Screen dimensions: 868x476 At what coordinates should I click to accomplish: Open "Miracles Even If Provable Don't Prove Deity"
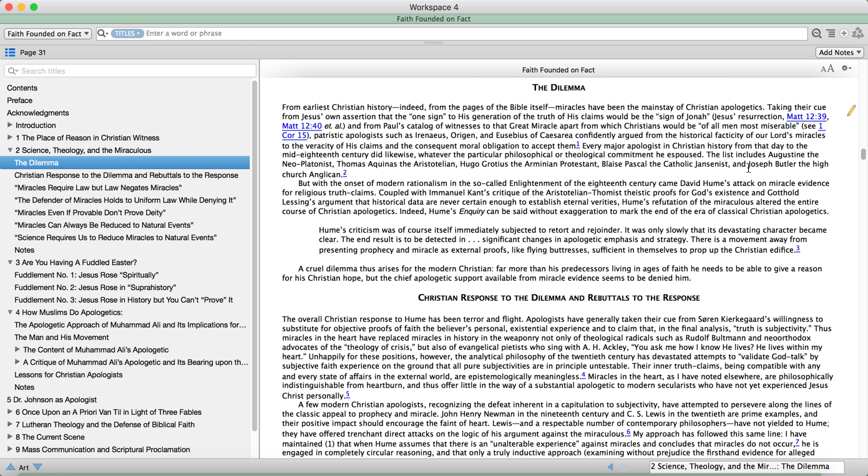pos(90,213)
